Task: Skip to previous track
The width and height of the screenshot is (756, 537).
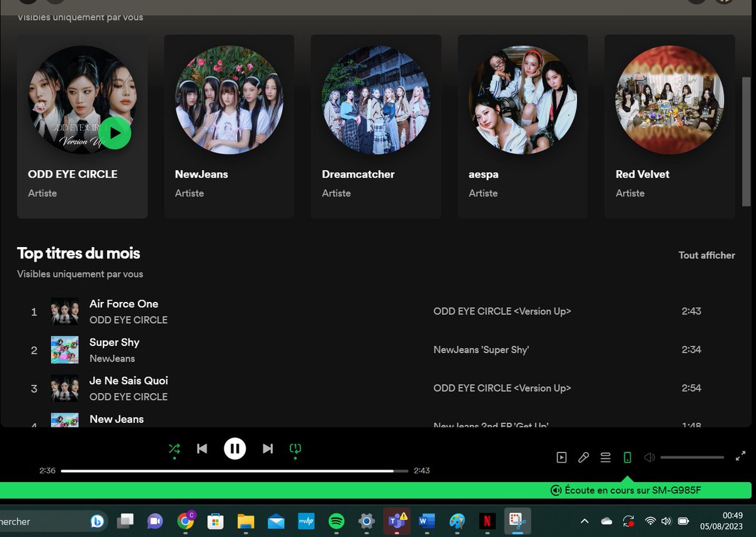Action: [x=202, y=449]
